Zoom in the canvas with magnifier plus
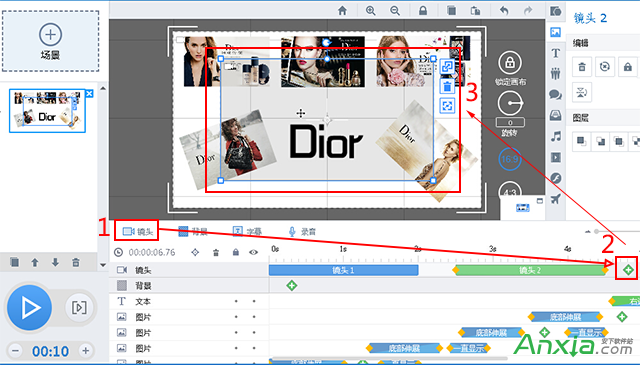 pos(370,11)
